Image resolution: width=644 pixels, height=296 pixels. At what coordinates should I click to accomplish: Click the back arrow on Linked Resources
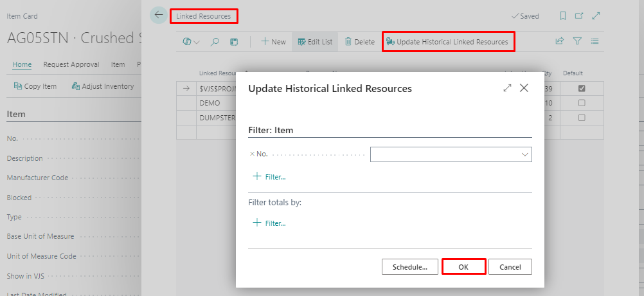pos(158,15)
